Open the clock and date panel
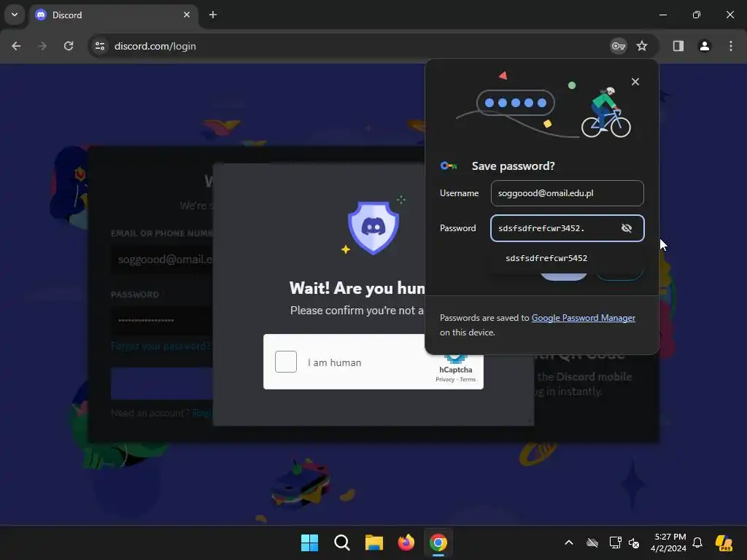This screenshot has width=747, height=560. pyautogui.click(x=670, y=542)
